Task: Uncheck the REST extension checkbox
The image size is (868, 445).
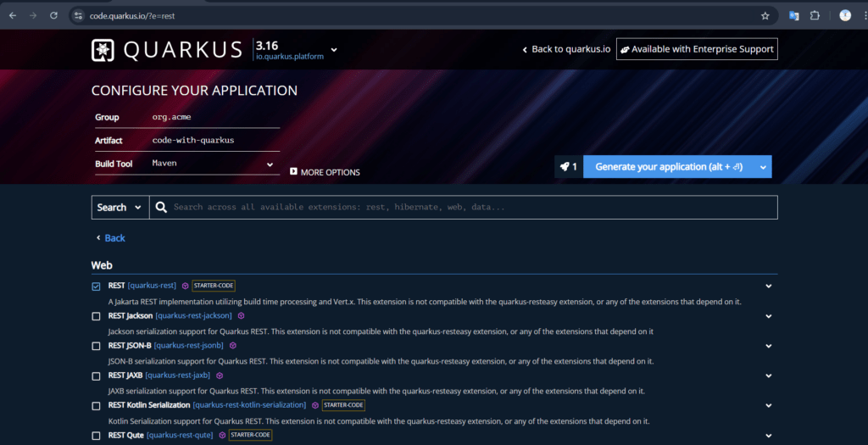Action: click(97, 286)
